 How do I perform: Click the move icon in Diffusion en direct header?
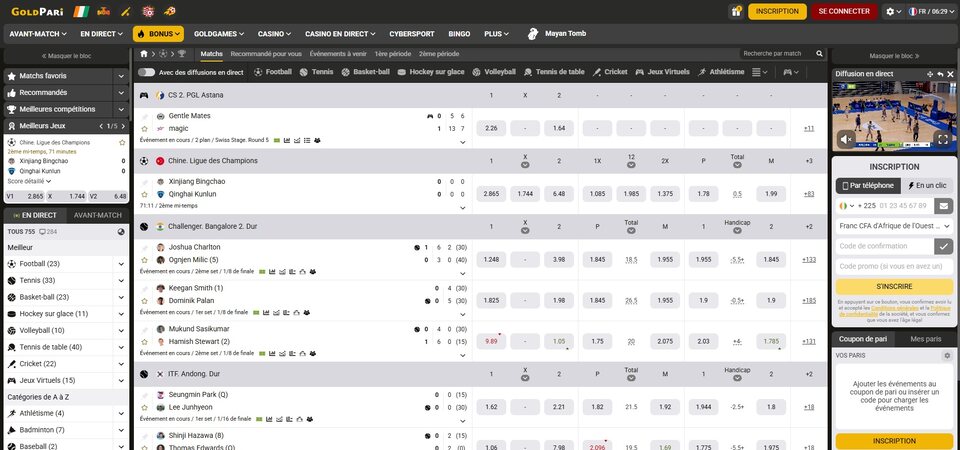(930, 73)
